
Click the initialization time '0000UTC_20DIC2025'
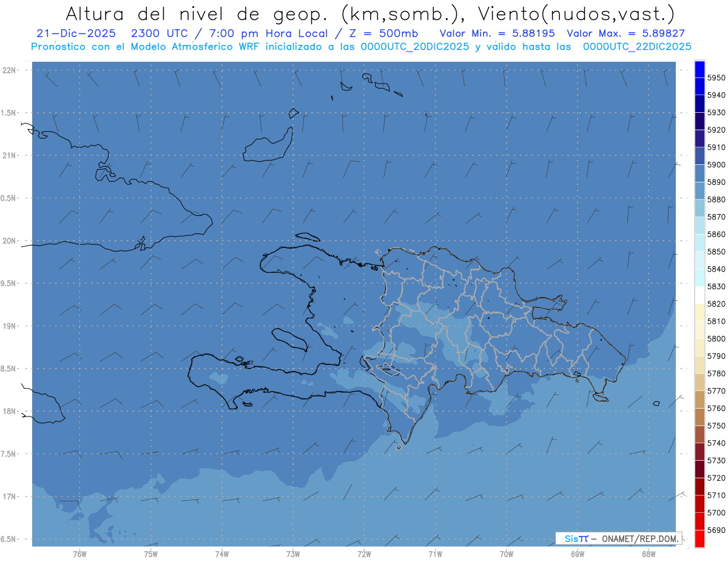pyautogui.click(x=415, y=47)
